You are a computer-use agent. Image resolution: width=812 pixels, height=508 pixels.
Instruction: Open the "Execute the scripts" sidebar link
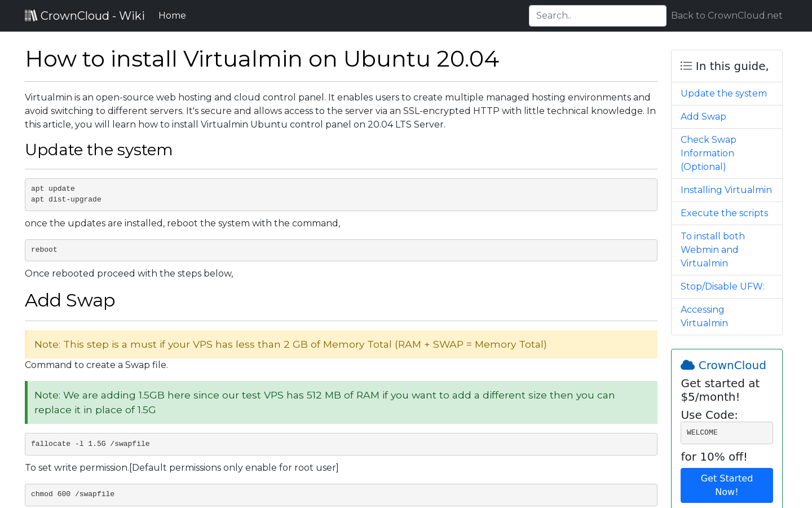tap(724, 213)
